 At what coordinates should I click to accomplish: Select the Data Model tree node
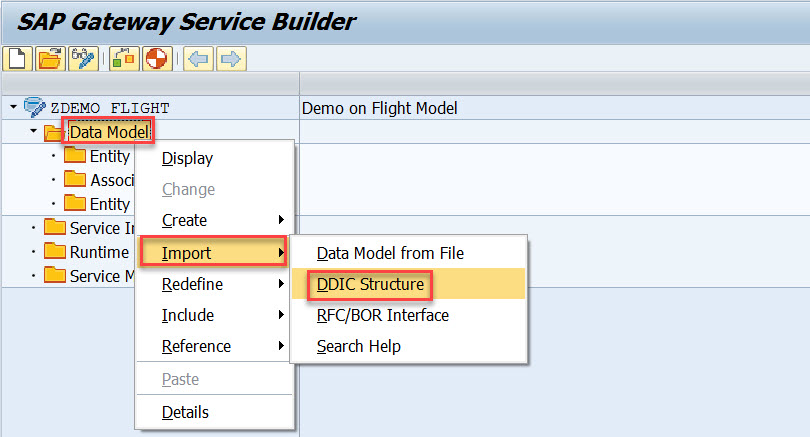110,132
